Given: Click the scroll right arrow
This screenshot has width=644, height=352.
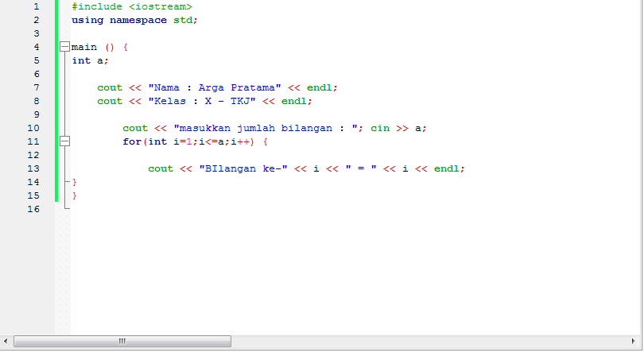Looking at the screenshot, I should point(633,341).
